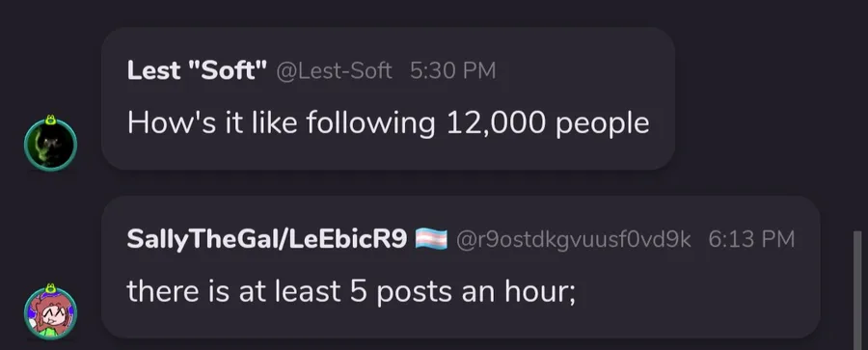868x350 pixels.
Task: Click the 6:13 PM timestamp
Action: [751, 239]
